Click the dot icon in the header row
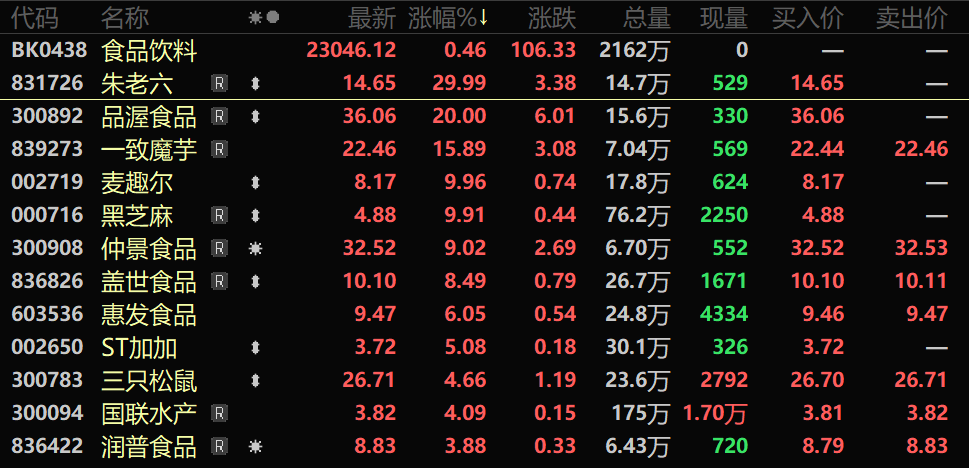Image resolution: width=969 pixels, height=468 pixels. pos(273,19)
